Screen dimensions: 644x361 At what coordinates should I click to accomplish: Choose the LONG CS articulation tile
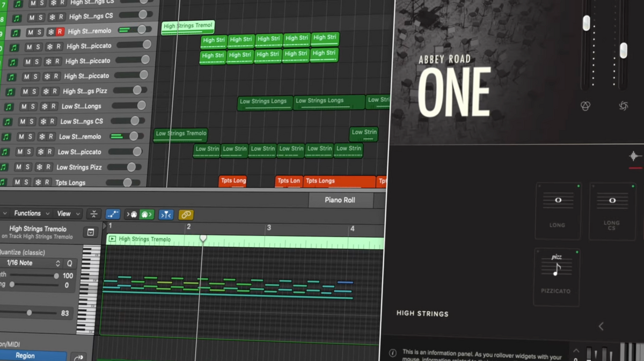[612, 210]
